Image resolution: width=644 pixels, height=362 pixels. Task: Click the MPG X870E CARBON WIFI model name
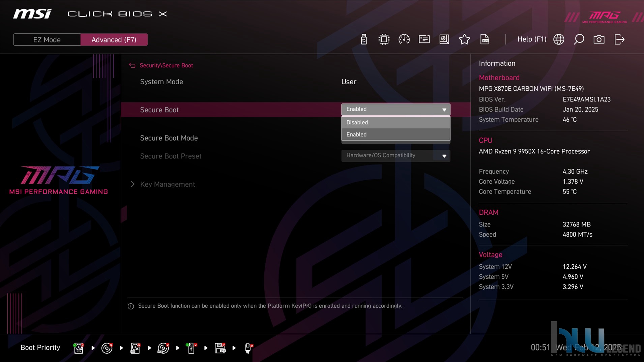[531, 89]
